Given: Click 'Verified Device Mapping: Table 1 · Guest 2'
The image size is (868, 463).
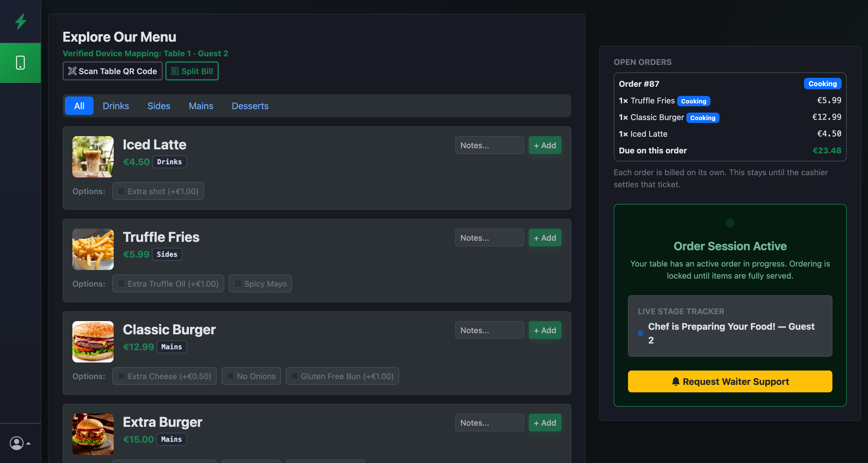Looking at the screenshot, I should pos(145,53).
